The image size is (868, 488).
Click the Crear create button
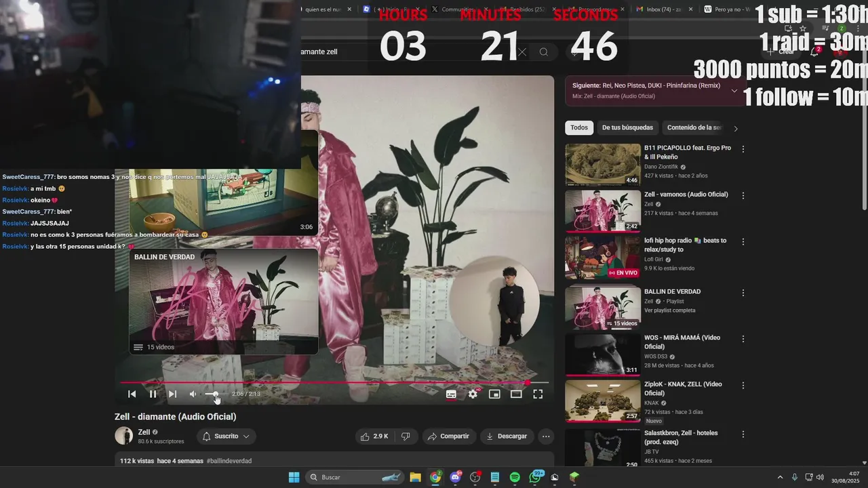(781, 52)
